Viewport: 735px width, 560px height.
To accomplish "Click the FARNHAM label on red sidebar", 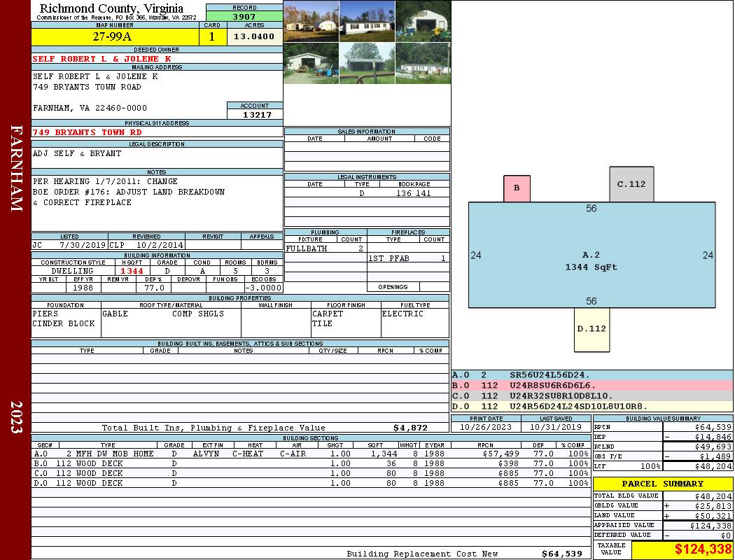I will 16,168.
